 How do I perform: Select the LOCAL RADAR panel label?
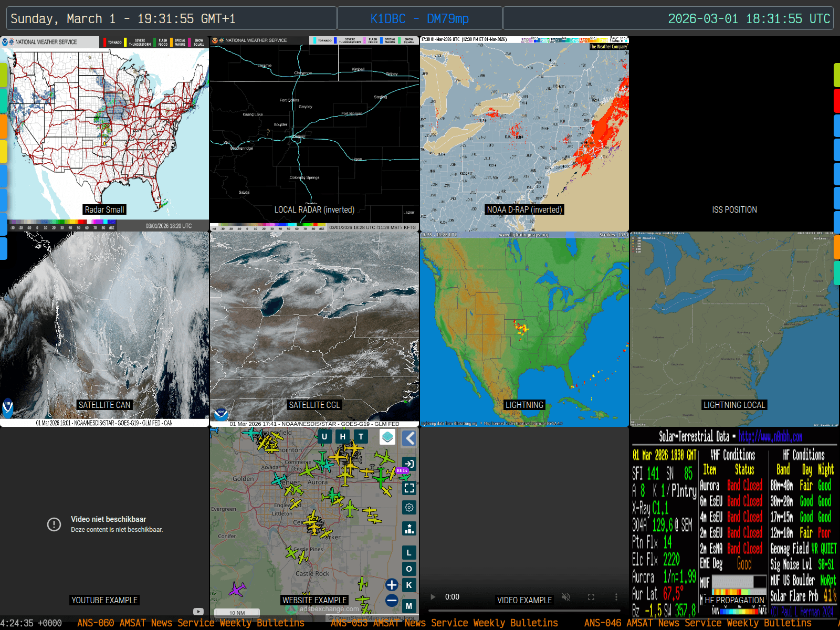pos(314,209)
